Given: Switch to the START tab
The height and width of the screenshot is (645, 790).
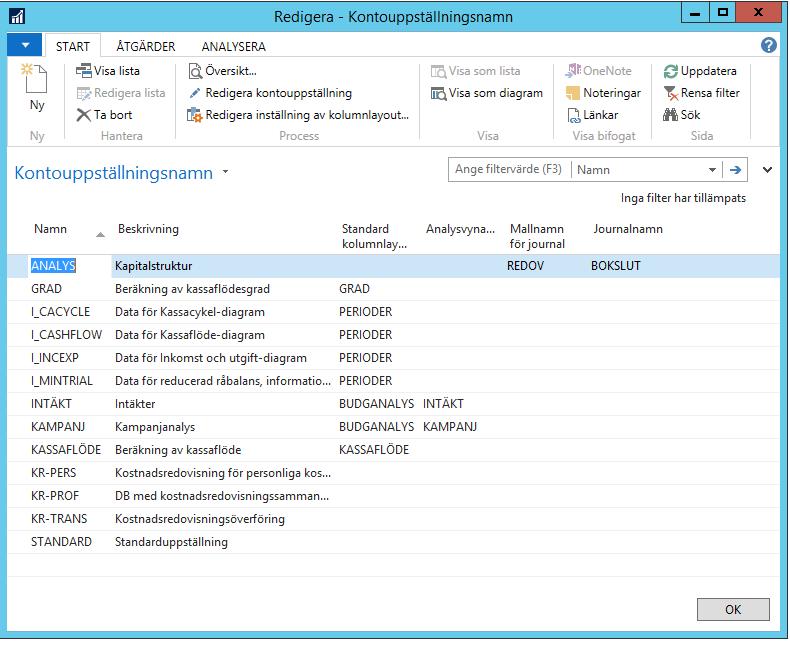Looking at the screenshot, I should point(73,46).
